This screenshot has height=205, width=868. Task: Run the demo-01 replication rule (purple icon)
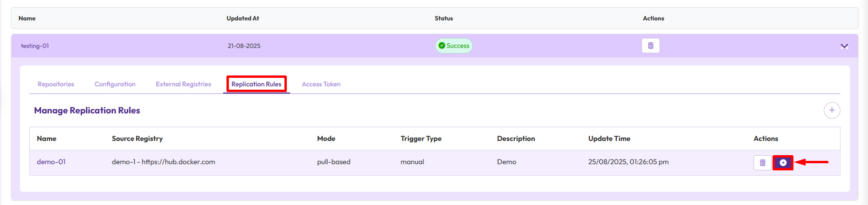click(x=783, y=163)
